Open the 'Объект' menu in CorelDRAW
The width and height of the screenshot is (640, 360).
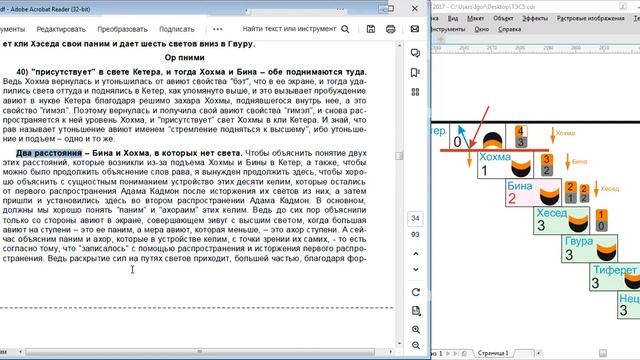pos(503,18)
